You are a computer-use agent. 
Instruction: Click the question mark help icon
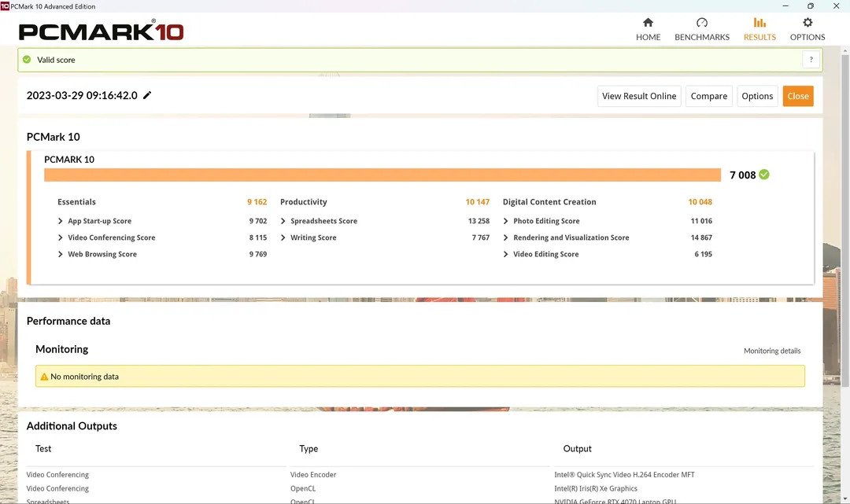[x=811, y=60]
